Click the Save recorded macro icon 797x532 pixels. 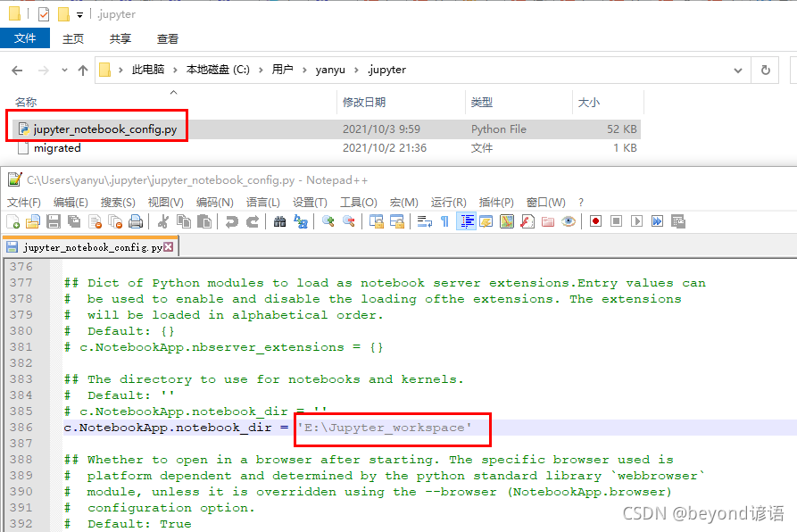[x=678, y=221]
